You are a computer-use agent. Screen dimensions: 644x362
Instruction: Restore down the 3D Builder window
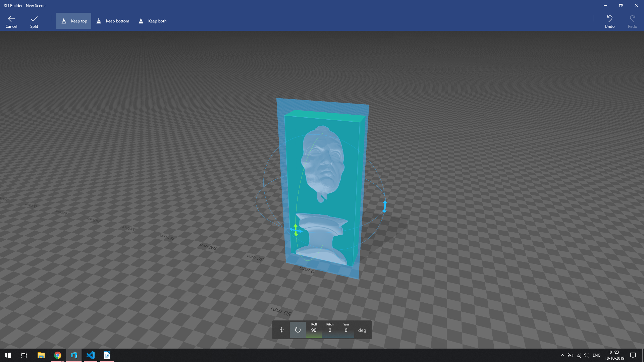tap(621, 5)
